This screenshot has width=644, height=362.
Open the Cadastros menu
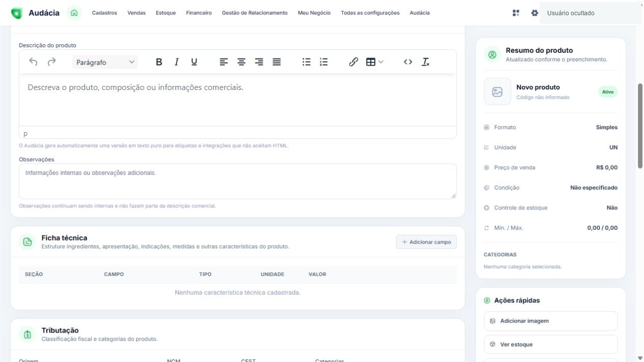(x=104, y=13)
